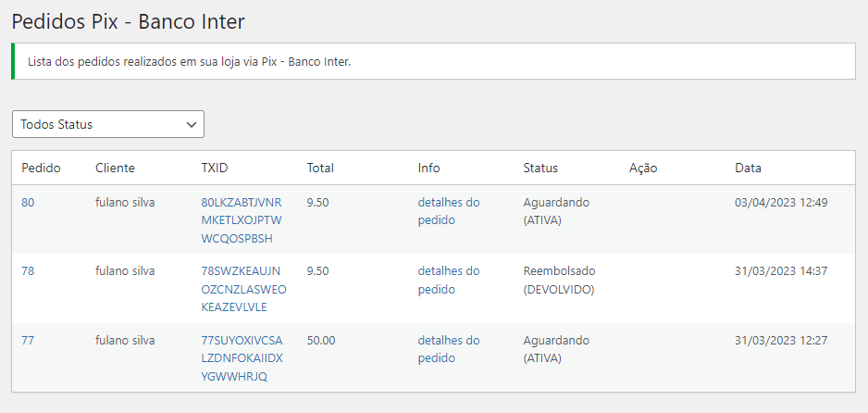Click the Ação column header

coord(642,168)
